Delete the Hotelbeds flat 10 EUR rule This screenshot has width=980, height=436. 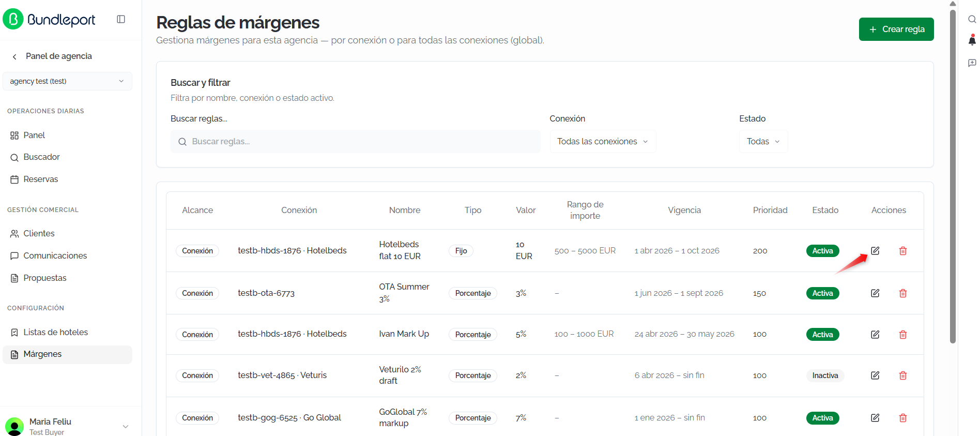point(903,251)
